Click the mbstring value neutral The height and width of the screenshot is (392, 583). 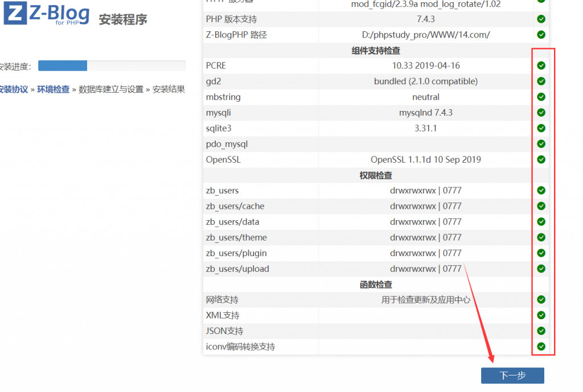point(426,97)
